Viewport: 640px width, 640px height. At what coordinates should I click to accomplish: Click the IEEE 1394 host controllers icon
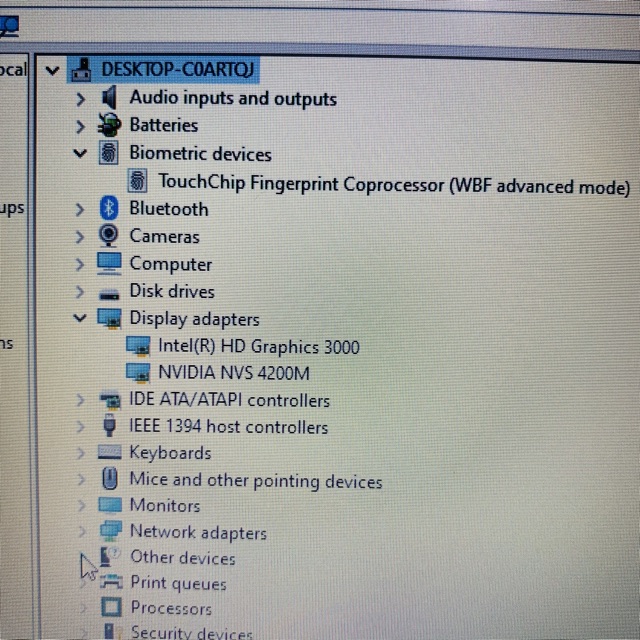pyautogui.click(x=109, y=425)
